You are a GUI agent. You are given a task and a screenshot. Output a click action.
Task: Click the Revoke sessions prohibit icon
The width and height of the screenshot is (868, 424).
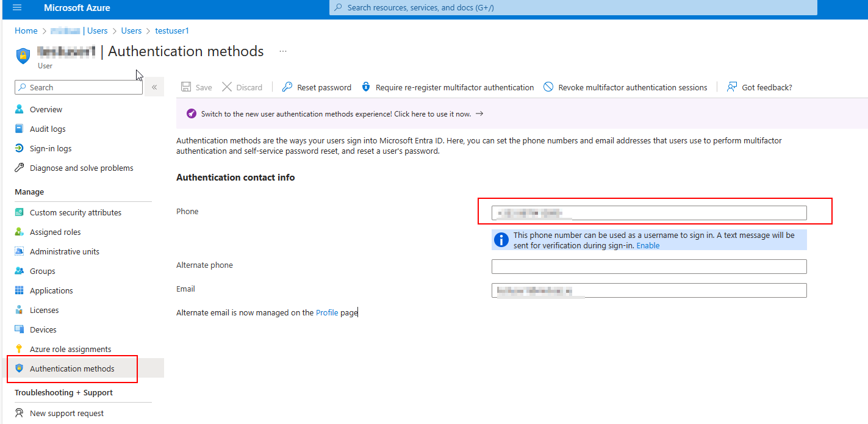548,87
